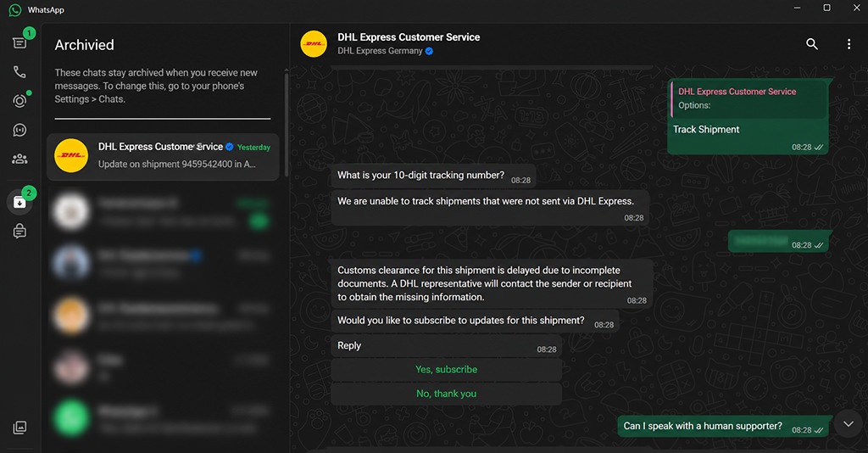Click 'DHL Express Germany' subtitle
This screenshot has width=868, height=453.
[x=380, y=51]
